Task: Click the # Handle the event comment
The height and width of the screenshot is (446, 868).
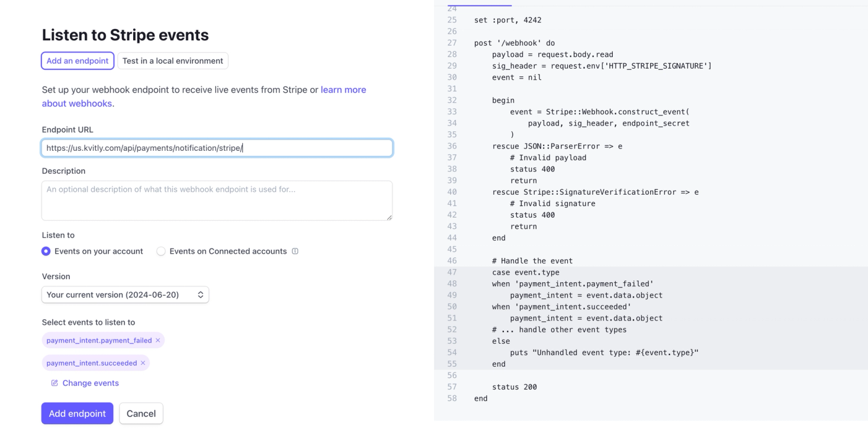Action: pyautogui.click(x=532, y=261)
